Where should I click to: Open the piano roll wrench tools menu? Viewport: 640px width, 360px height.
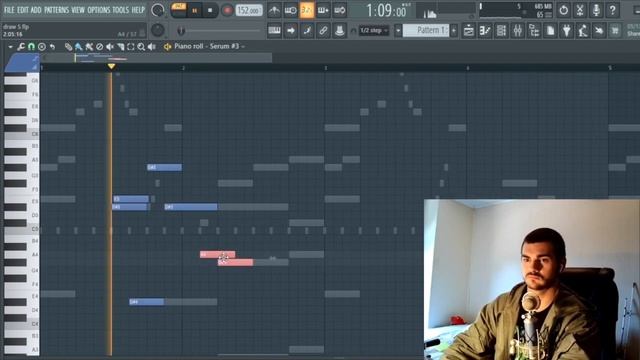pos(21,47)
